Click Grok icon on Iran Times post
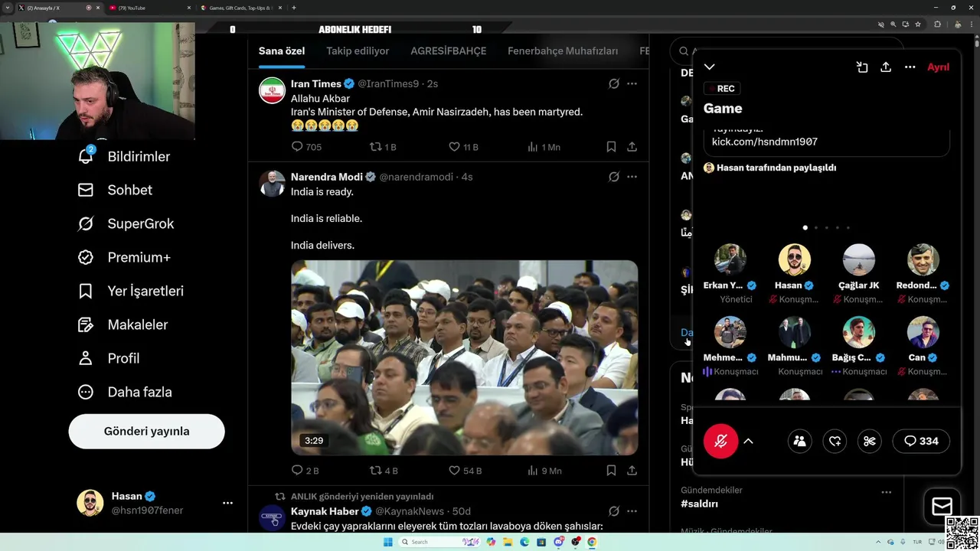980x551 pixels. pyautogui.click(x=613, y=83)
